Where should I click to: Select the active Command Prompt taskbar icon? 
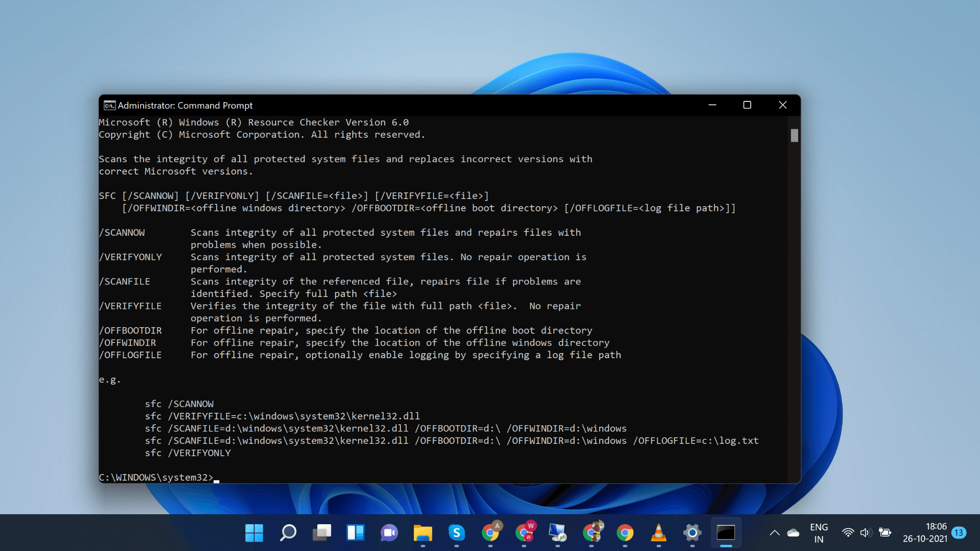coord(725,532)
